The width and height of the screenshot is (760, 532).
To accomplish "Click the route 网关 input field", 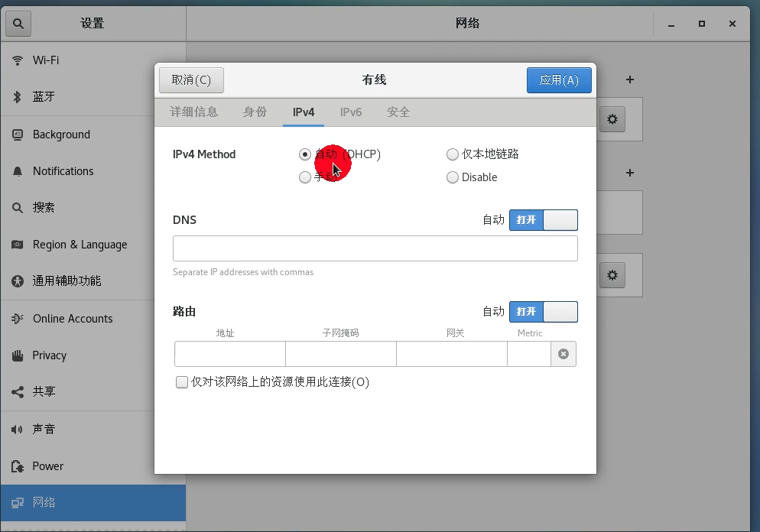I will tap(452, 354).
